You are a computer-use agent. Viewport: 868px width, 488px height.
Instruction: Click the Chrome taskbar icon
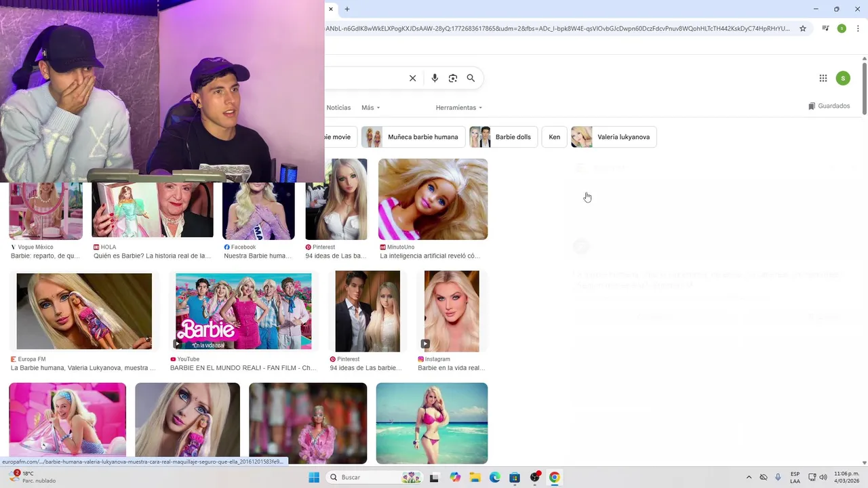(x=555, y=477)
